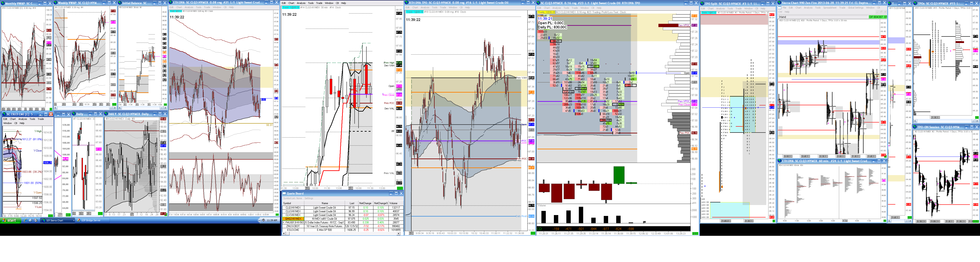This screenshot has height=262, width=980.
Task: Sort the Quote Board by the Last column
Action: pos(352,203)
